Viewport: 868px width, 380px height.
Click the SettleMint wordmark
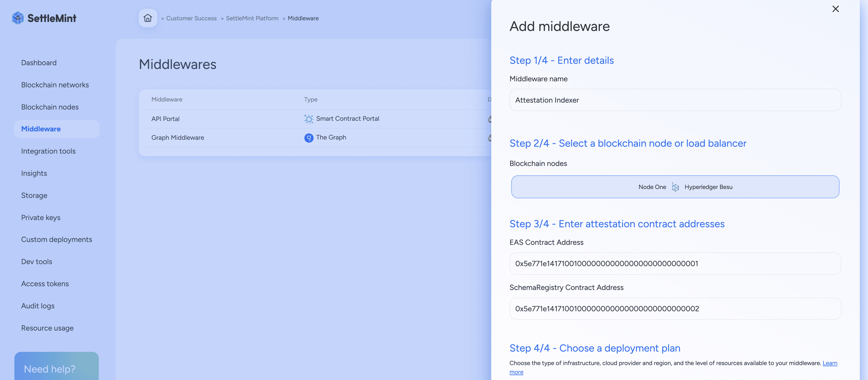click(x=52, y=18)
